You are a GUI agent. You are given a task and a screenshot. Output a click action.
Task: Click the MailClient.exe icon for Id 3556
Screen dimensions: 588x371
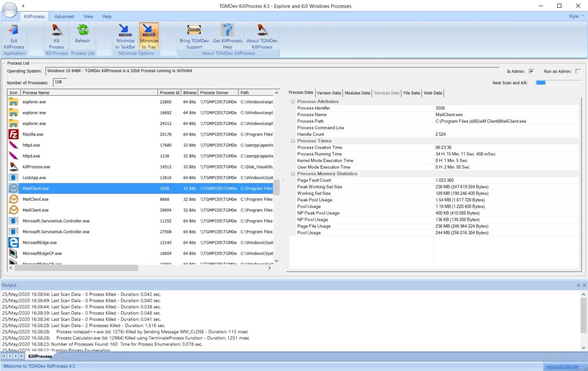tap(14, 189)
